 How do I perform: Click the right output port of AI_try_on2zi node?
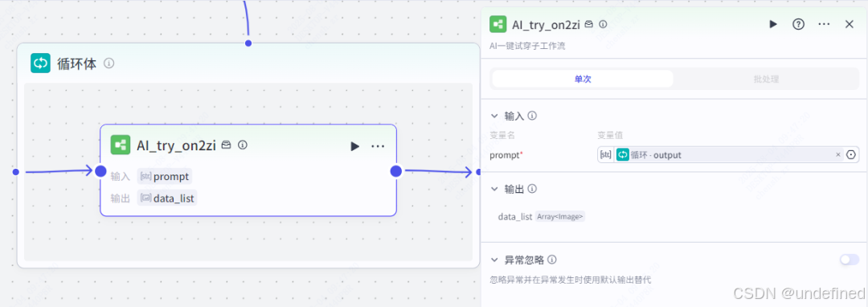[395, 171]
